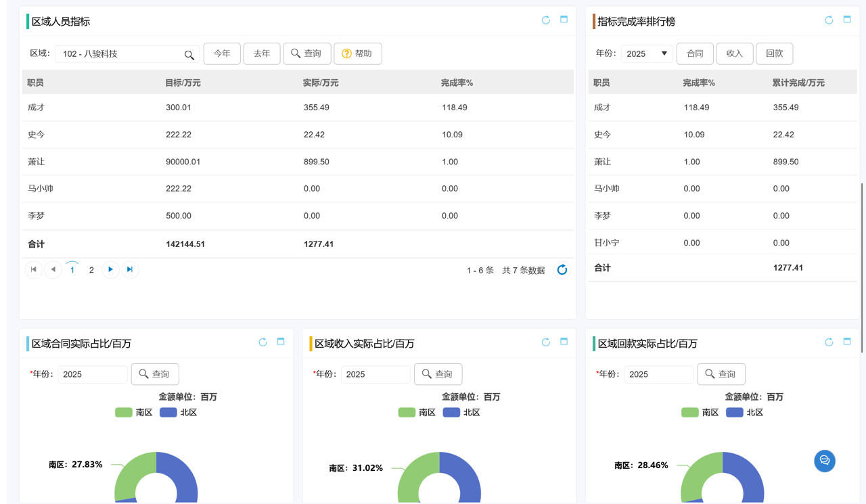Screen dimensions: 866x504
Task: Reload table data using pagination refresh icon
Action: click(x=562, y=270)
